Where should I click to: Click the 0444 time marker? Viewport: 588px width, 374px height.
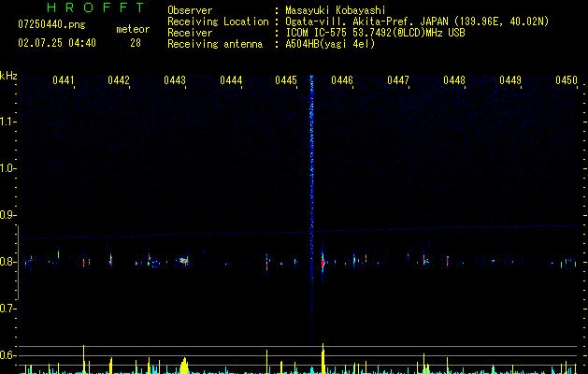231,80
